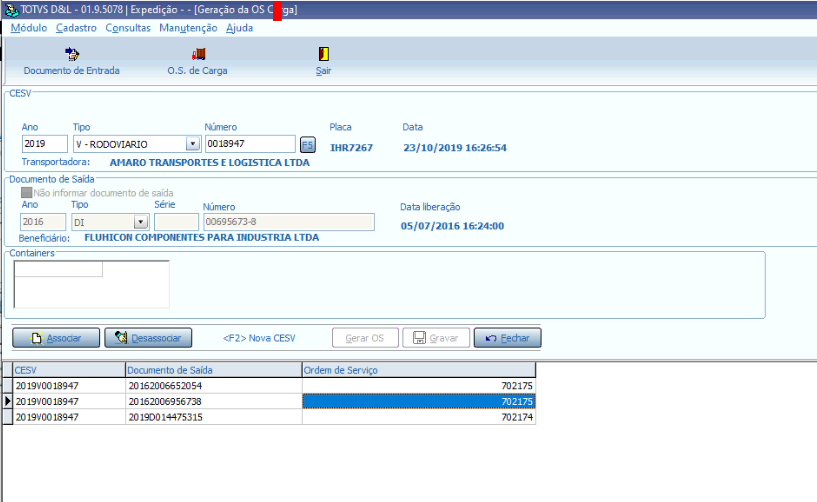Click the F5 lookup button beside Número
The image size is (817, 502).
click(x=308, y=145)
